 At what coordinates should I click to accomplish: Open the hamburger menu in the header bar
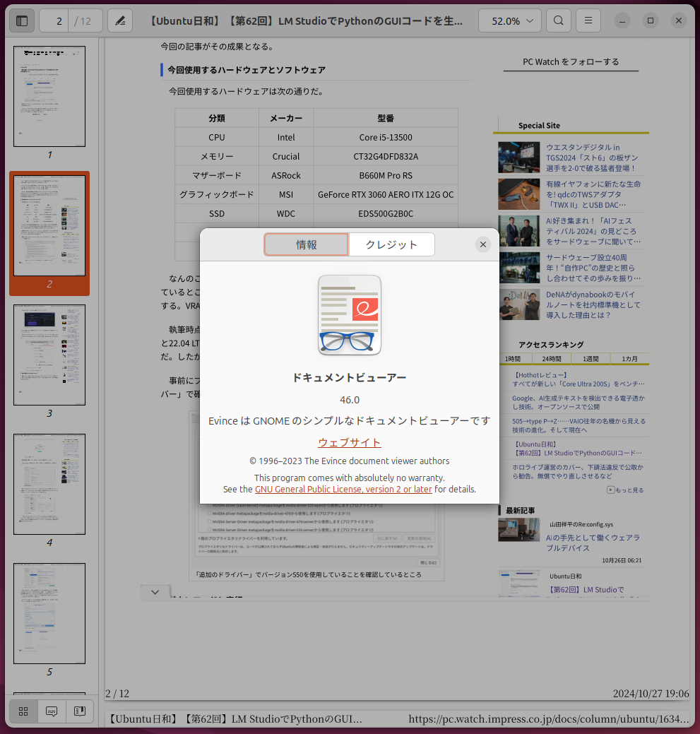coord(588,20)
